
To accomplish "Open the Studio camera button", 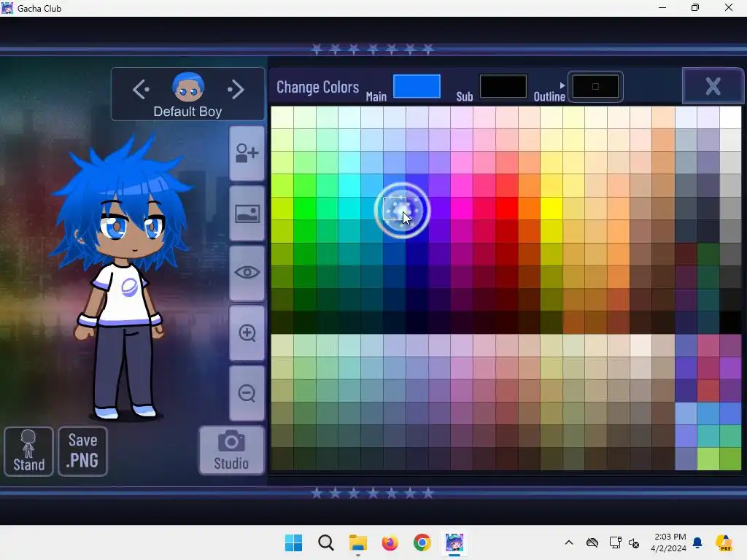I will pyautogui.click(x=231, y=451).
